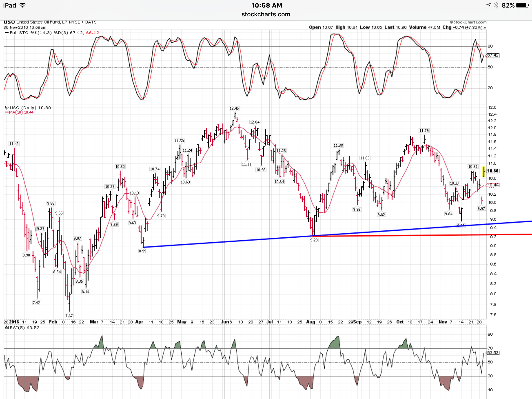Click the 67.42 stochastic value tag

coord(493,55)
